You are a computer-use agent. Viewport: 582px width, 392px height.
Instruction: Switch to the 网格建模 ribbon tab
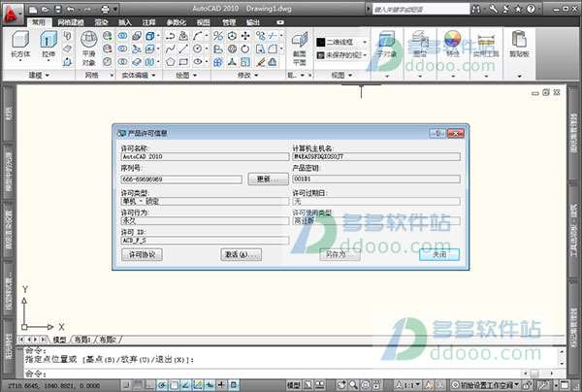71,20
